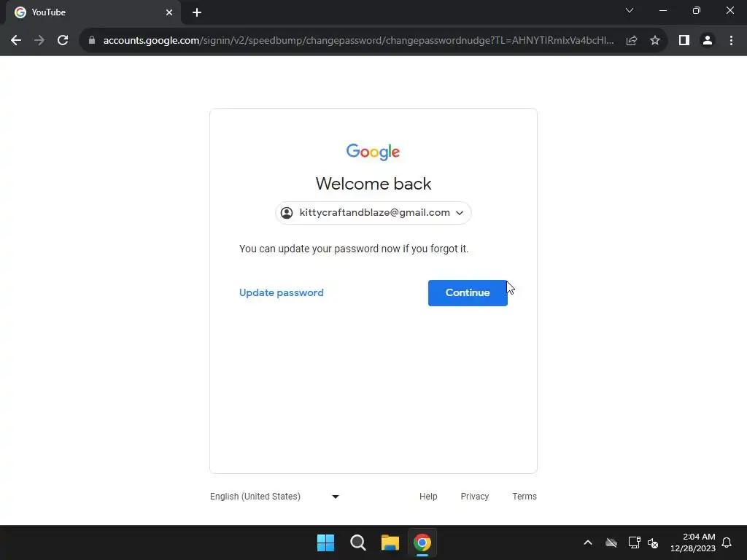Open the English (United States) language dropdown
Screen dimensions: 747x560
(274, 497)
